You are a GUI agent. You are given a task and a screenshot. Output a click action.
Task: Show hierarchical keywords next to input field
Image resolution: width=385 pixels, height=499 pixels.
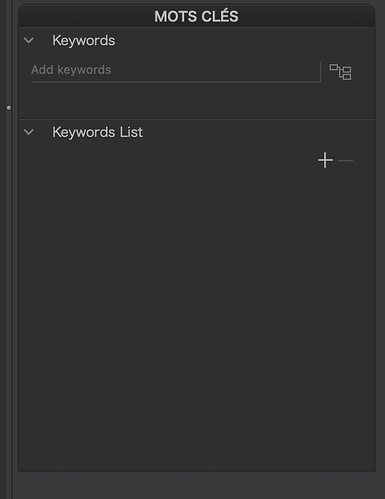click(x=340, y=72)
